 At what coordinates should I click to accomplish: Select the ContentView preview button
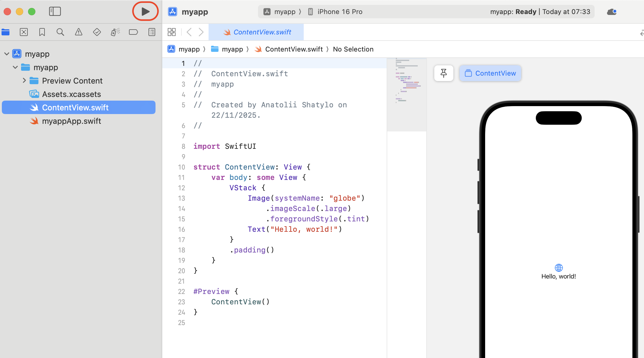(x=490, y=73)
